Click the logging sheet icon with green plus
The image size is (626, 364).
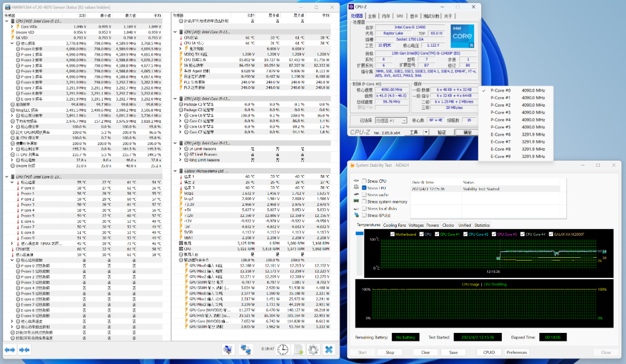coord(298,350)
